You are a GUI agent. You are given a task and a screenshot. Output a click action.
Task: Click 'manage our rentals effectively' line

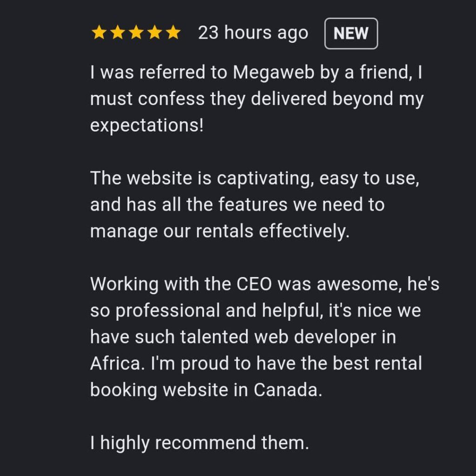pos(220,231)
